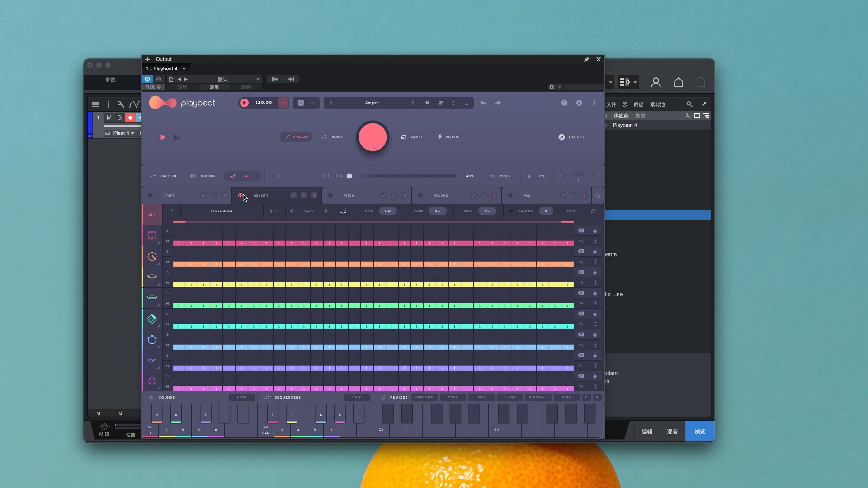The width and height of the screenshot is (868, 488).
Task: Click the CLEAR ALL remixes button
Action: (x=538, y=398)
